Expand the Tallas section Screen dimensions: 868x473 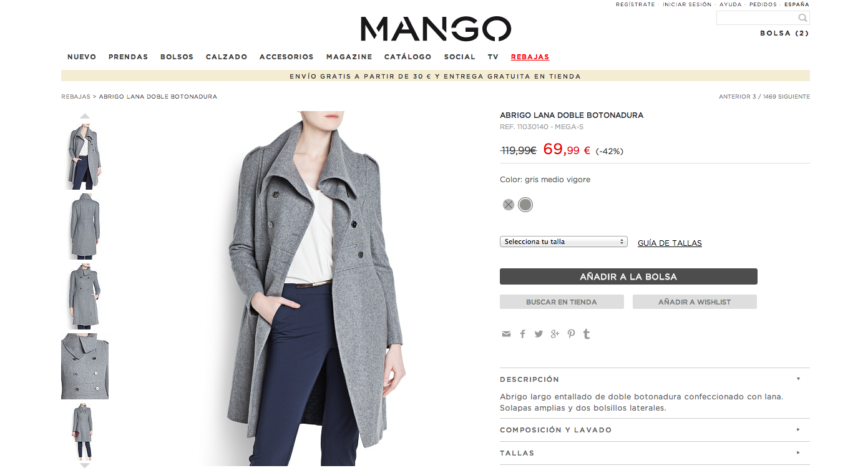655,453
